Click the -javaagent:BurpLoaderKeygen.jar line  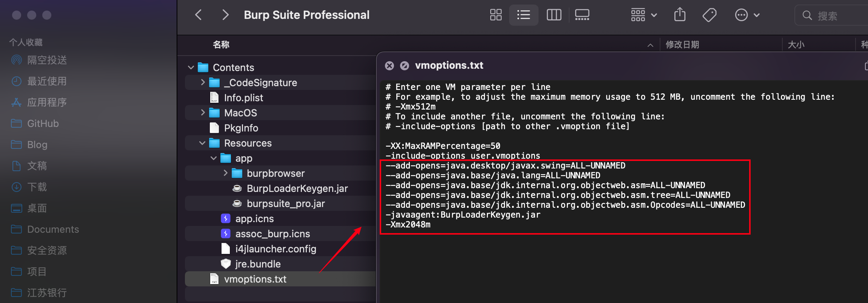point(463,215)
